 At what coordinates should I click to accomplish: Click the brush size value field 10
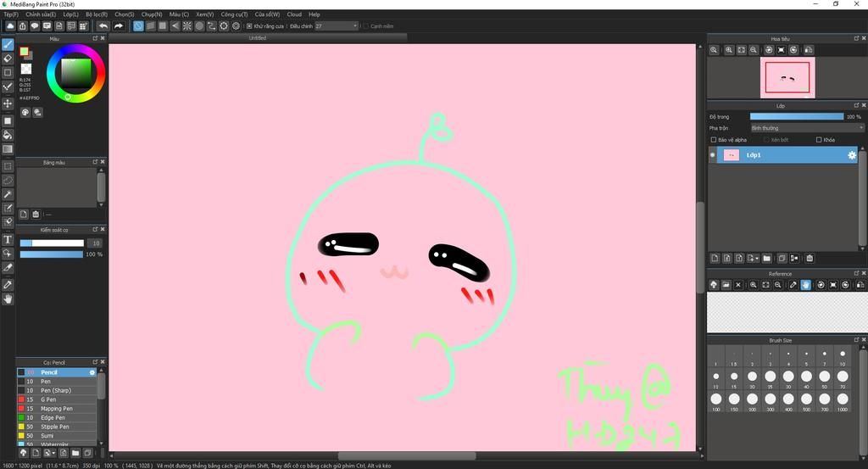pyautogui.click(x=95, y=243)
